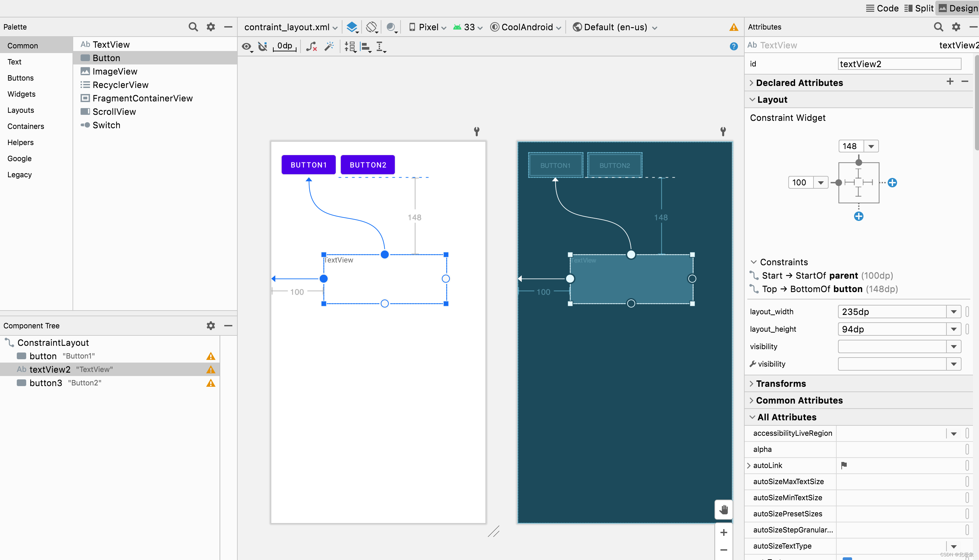Open Pixel device dropdown
Screen dimensions: 979x560
tap(428, 27)
